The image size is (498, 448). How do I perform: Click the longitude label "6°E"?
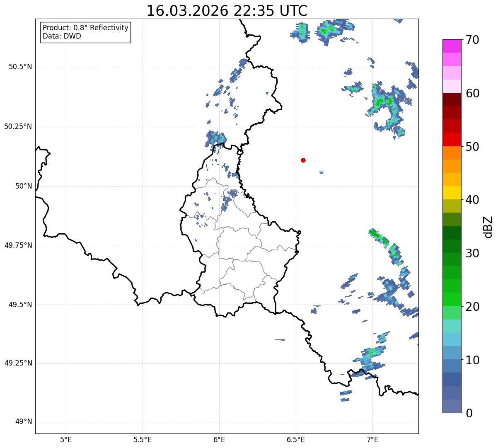coord(219,440)
